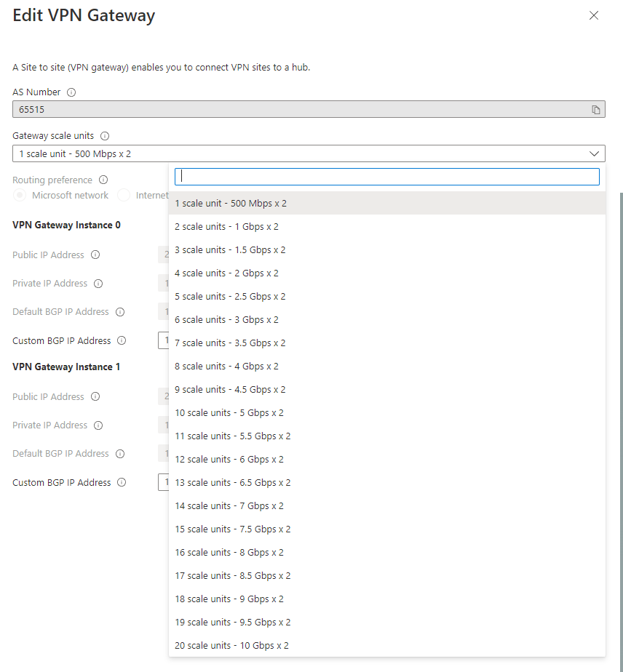Choose 3 scale units - 1.5 Gbps x 2

387,250
